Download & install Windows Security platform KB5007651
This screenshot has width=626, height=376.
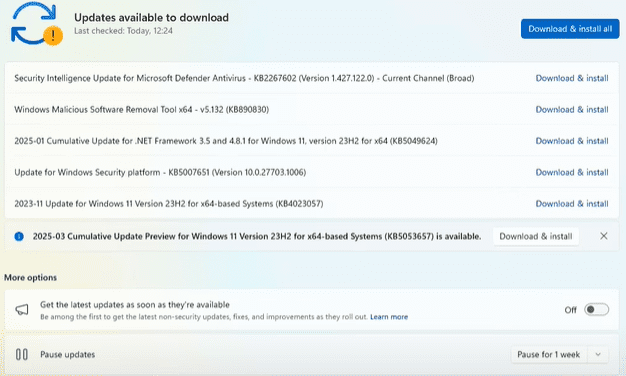pos(572,172)
